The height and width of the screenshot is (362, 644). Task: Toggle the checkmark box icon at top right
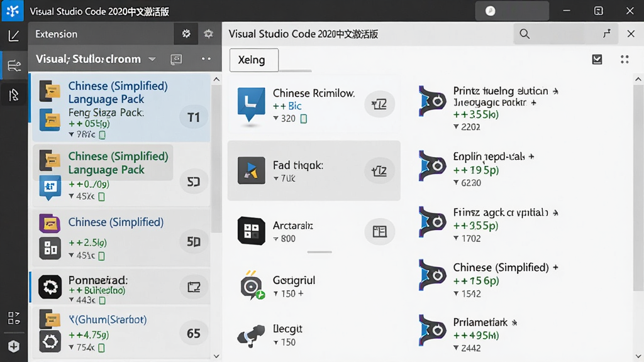pos(597,60)
